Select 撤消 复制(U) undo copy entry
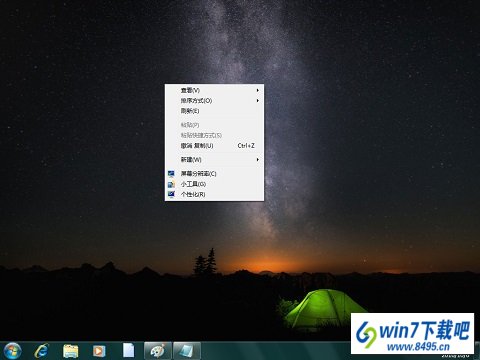480x360 pixels. [x=214, y=146]
